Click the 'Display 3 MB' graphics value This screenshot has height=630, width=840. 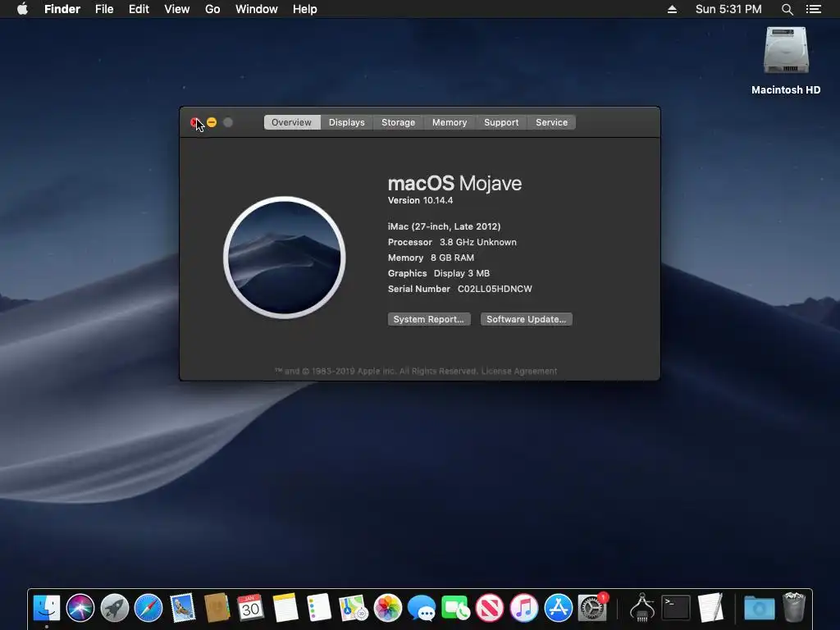462,273
